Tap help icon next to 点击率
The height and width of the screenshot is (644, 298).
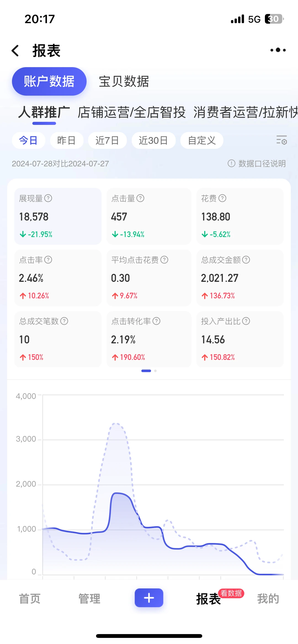pos(48,260)
